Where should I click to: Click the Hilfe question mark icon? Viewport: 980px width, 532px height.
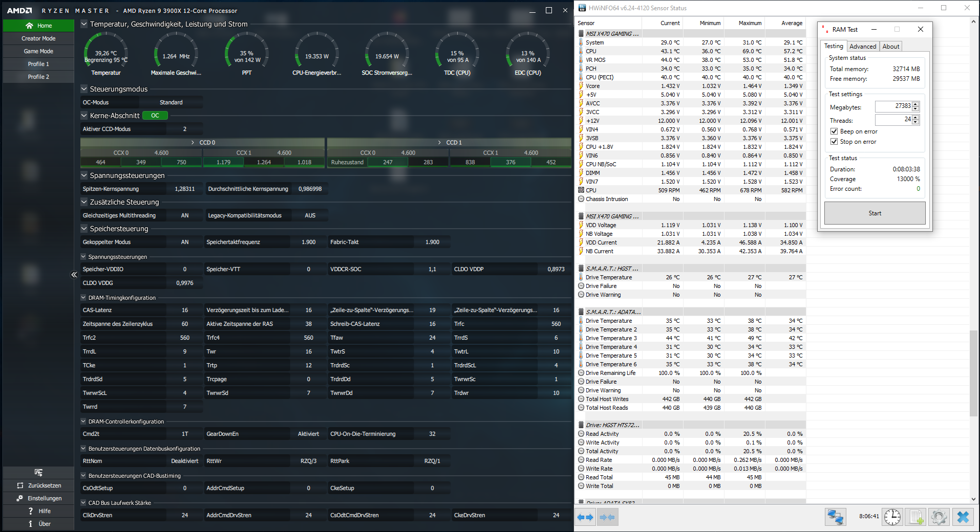tap(31, 511)
